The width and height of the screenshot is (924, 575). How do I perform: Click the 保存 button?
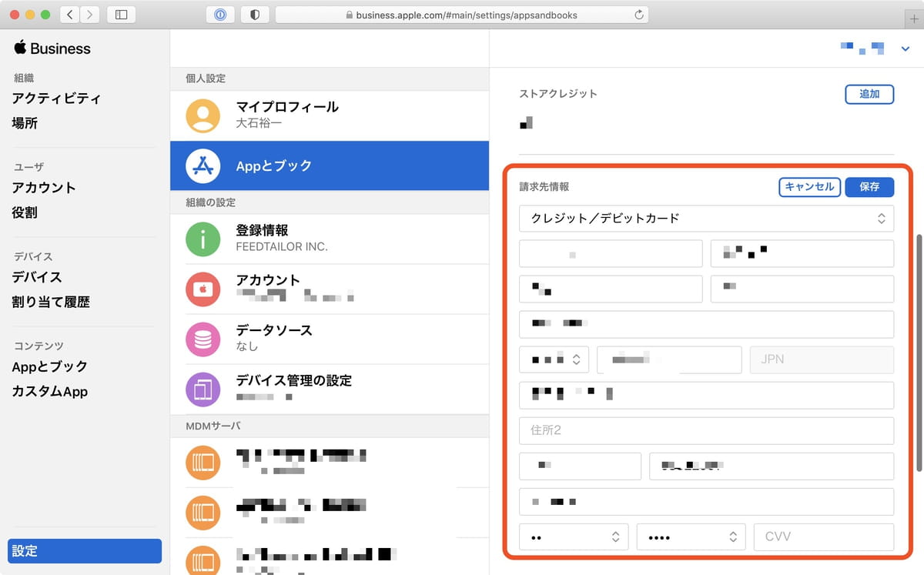[869, 187]
